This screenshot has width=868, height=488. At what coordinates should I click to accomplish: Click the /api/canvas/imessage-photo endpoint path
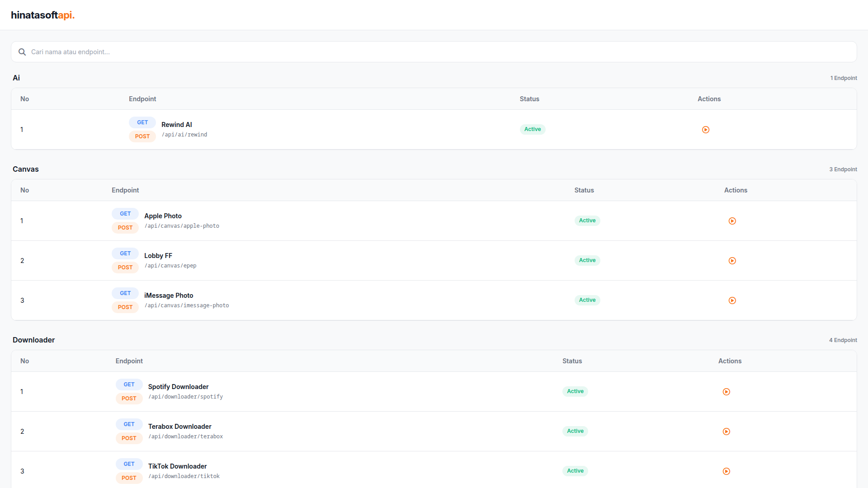(x=187, y=305)
